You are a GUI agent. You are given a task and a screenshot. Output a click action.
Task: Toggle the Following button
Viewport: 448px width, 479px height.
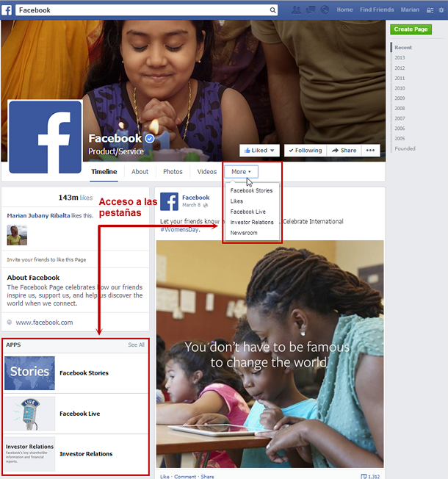(x=306, y=151)
